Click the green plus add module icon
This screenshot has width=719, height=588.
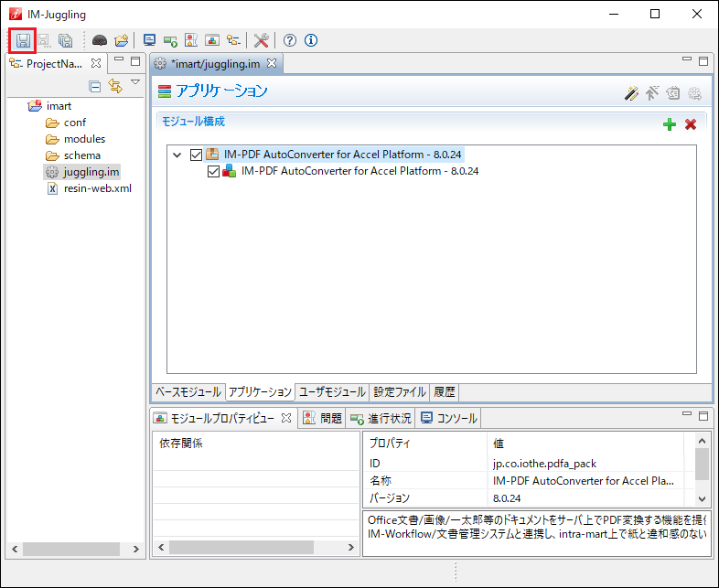click(x=670, y=124)
